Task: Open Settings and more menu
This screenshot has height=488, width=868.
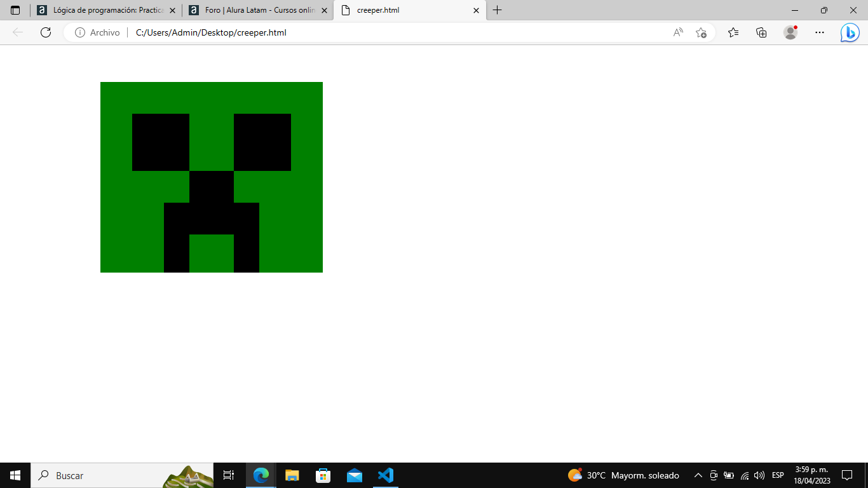Action: tap(820, 32)
